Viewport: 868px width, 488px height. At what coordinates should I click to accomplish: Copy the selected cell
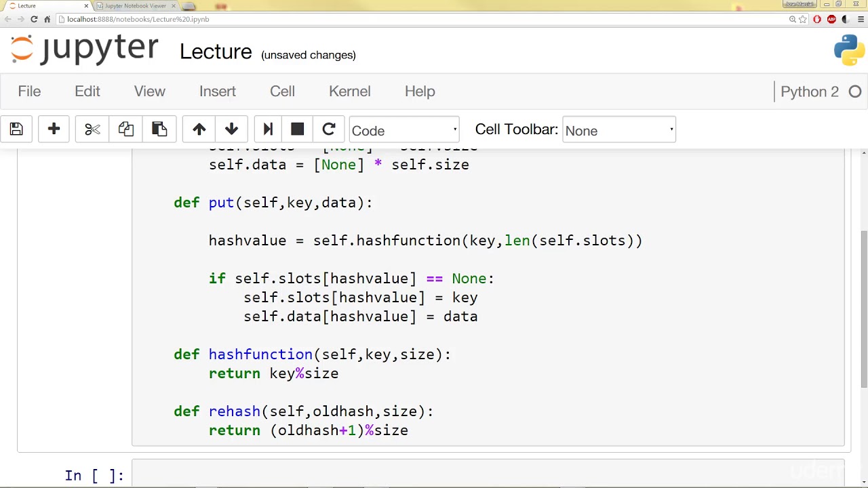125,129
